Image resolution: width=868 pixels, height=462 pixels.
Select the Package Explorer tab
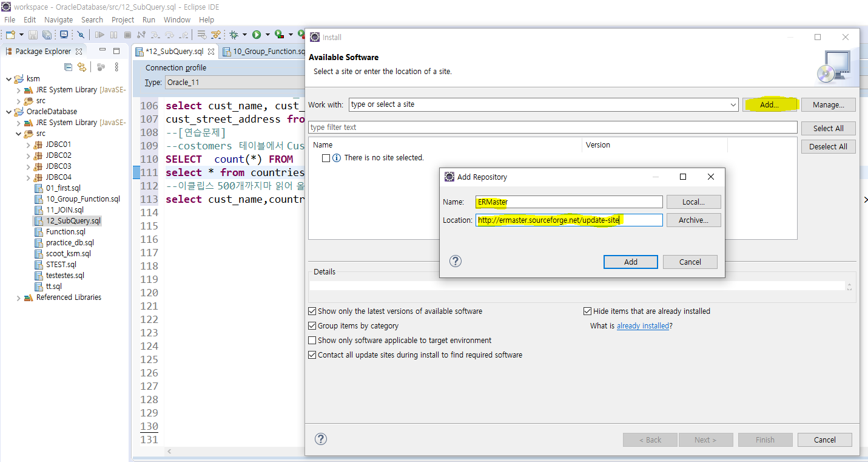(x=43, y=52)
